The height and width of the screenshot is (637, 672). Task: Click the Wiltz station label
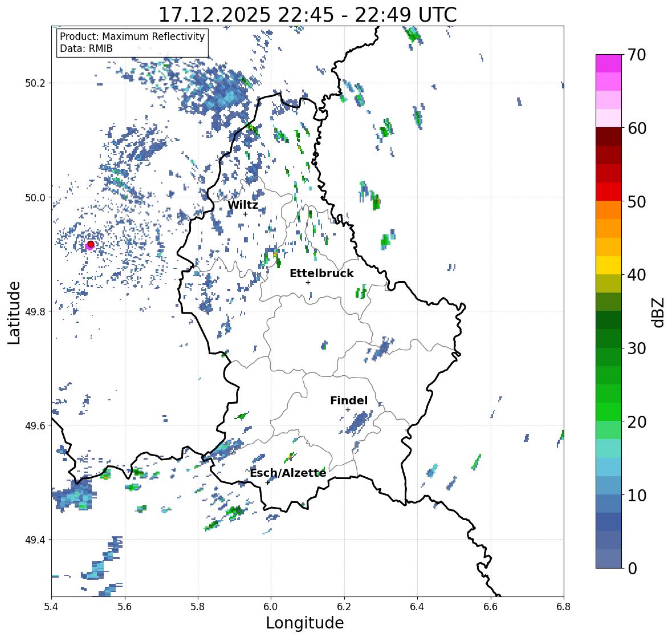click(243, 205)
